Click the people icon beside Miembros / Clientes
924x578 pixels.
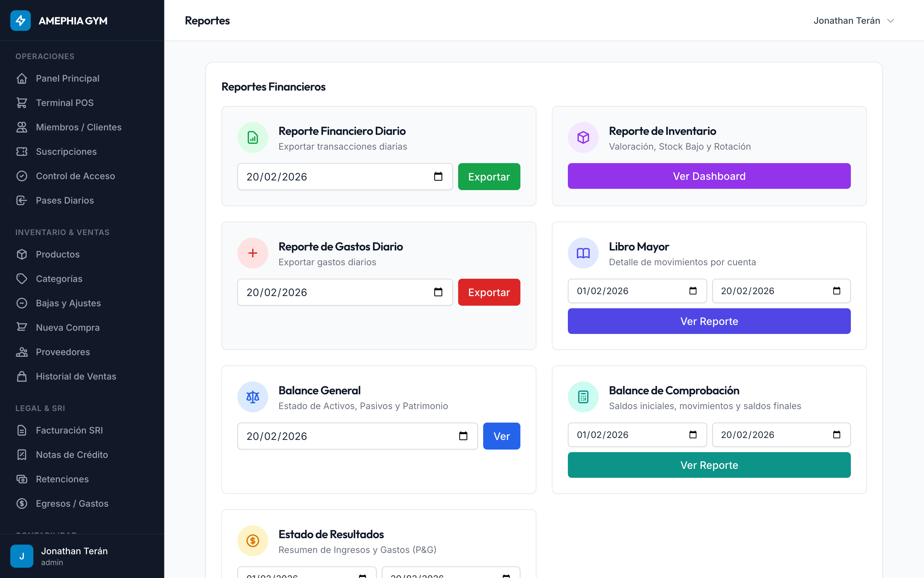click(x=22, y=127)
